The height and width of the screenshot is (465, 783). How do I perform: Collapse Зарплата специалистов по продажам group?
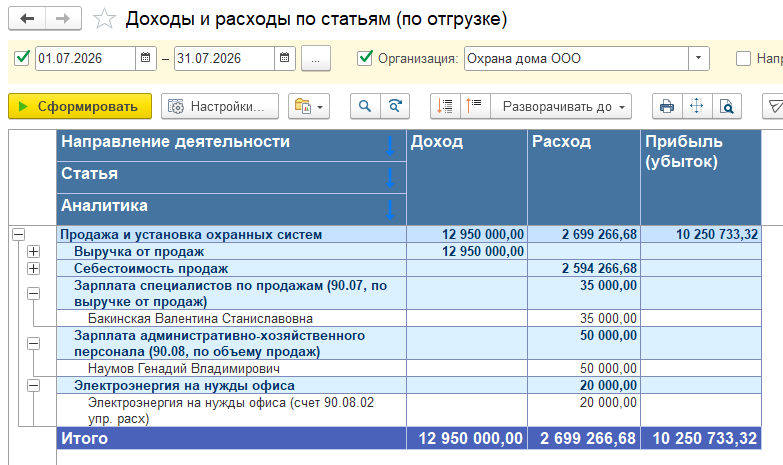pyautogui.click(x=33, y=293)
